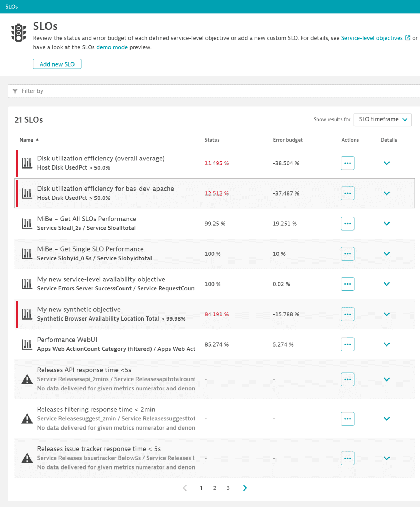Click the Status column header

point(212,140)
